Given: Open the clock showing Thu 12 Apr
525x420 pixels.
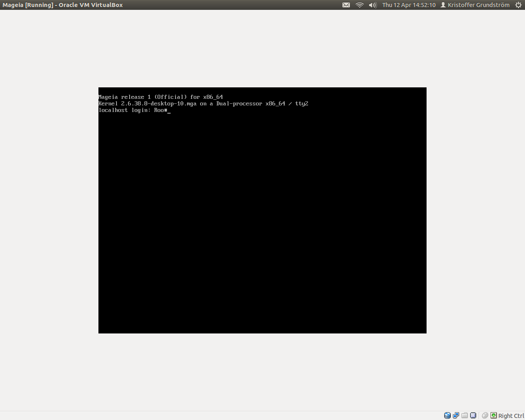Looking at the screenshot, I should click(409, 5).
